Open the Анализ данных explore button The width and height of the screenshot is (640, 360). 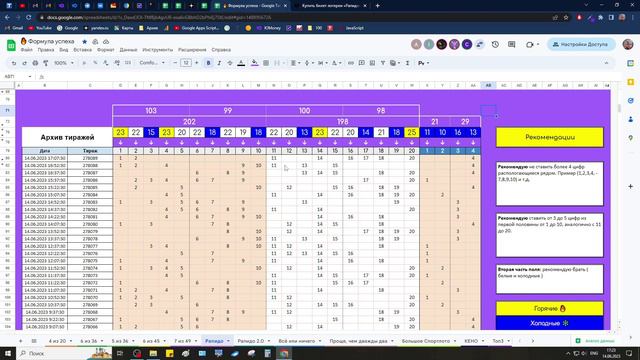[x=594, y=341]
